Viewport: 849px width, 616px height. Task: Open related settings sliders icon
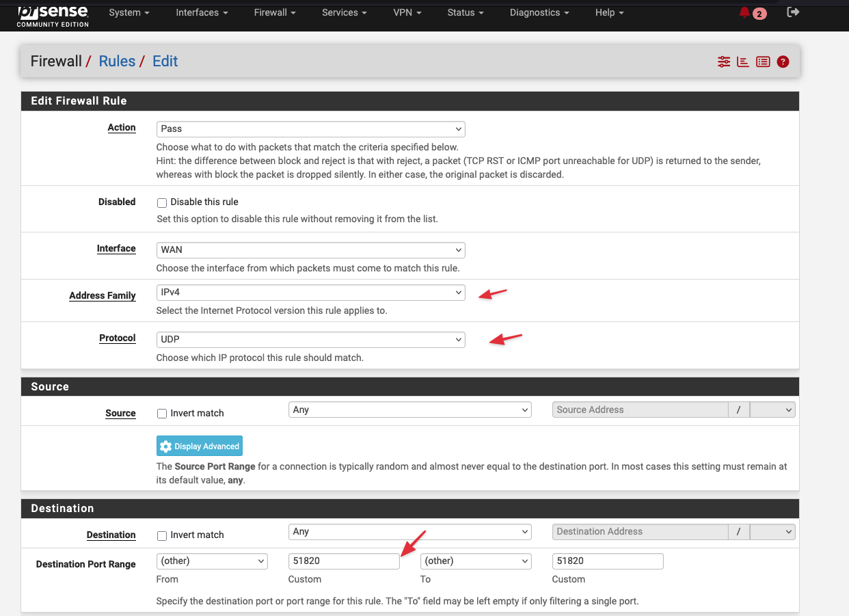724,62
